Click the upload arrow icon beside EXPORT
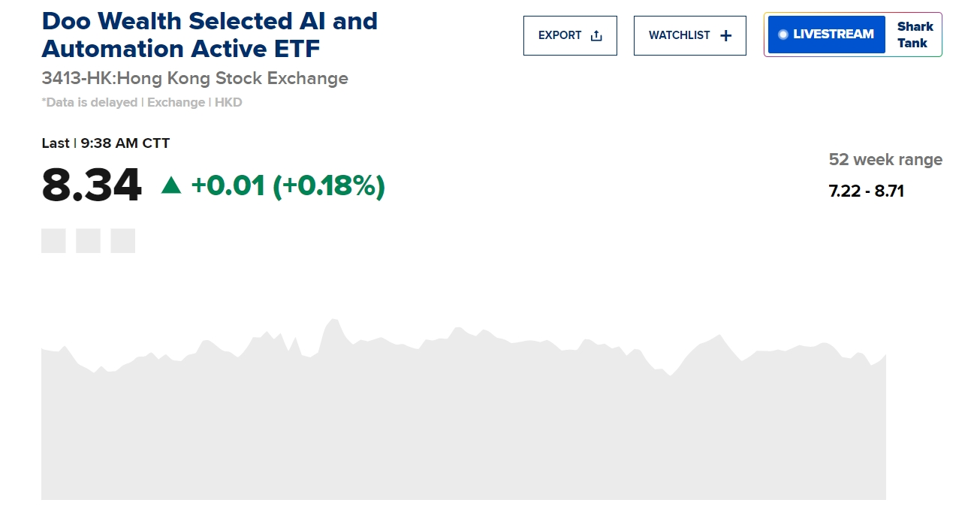The image size is (980, 521). [x=596, y=35]
